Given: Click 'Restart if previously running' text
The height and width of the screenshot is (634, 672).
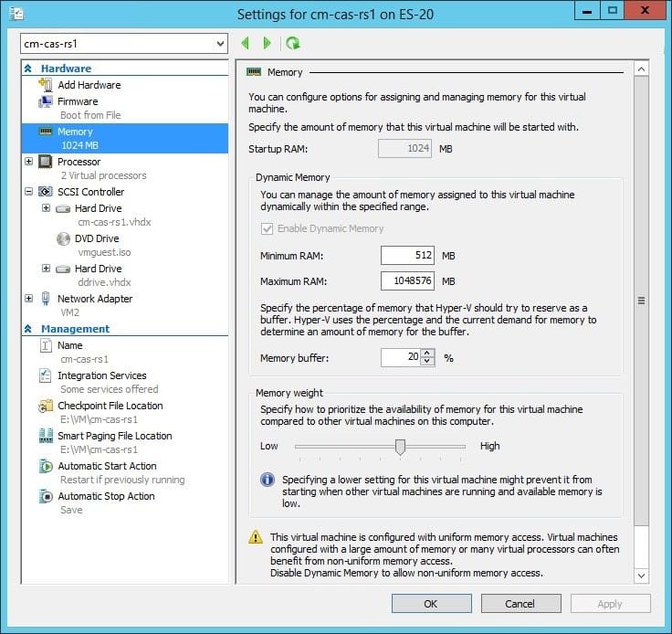Looking at the screenshot, I should (122, 480).
